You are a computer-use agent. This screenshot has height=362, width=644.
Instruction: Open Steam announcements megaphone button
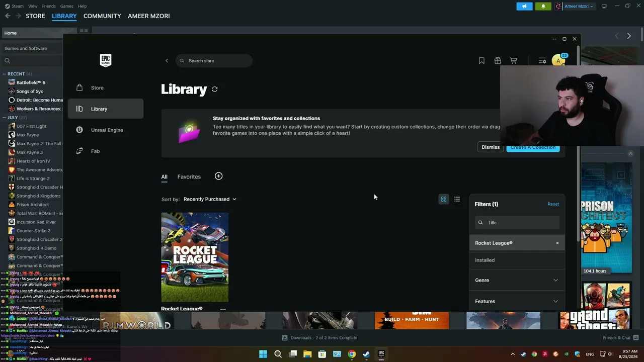click(524, 6)
